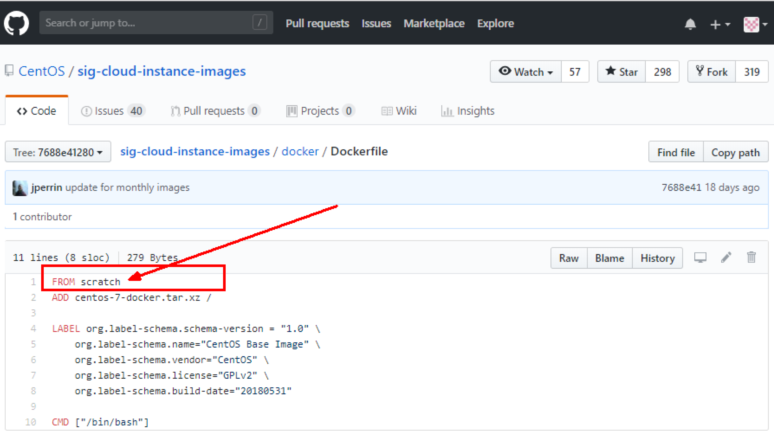The height and width of the screenshot is (442, 774).
Task: Star this repository
Action: click(x=621, y=72)
